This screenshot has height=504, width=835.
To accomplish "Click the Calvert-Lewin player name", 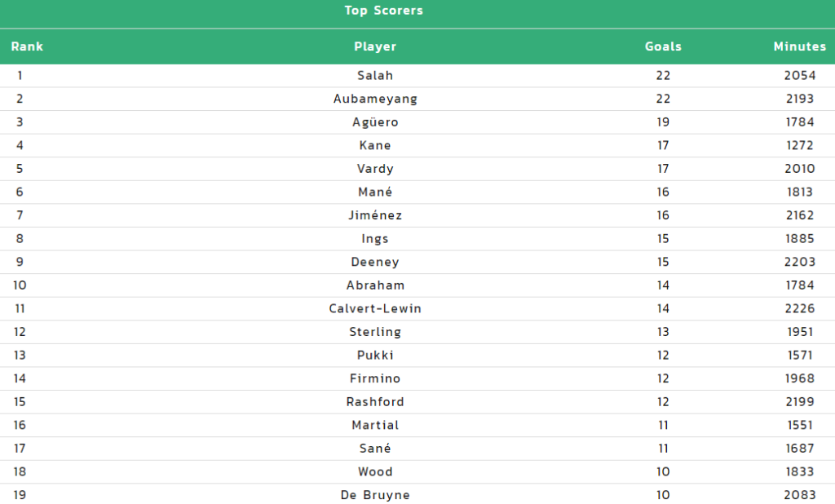I will [x=375, y=308].
